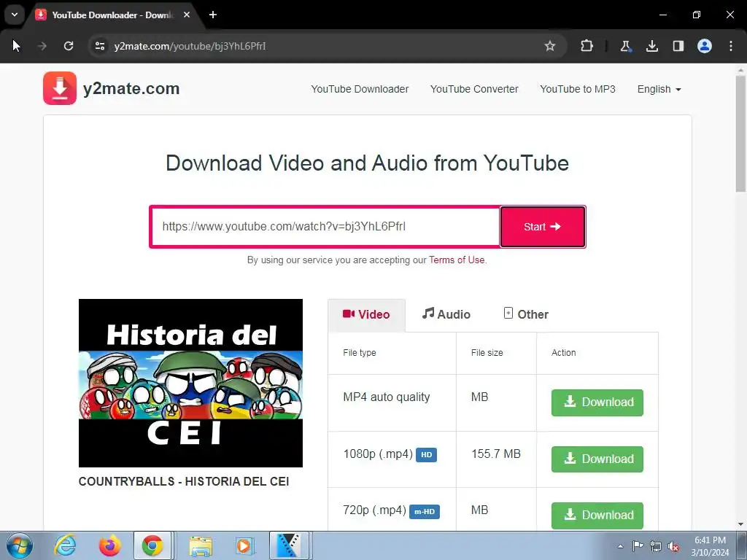Close the YouTube Downloader tab

coord(187,15)
